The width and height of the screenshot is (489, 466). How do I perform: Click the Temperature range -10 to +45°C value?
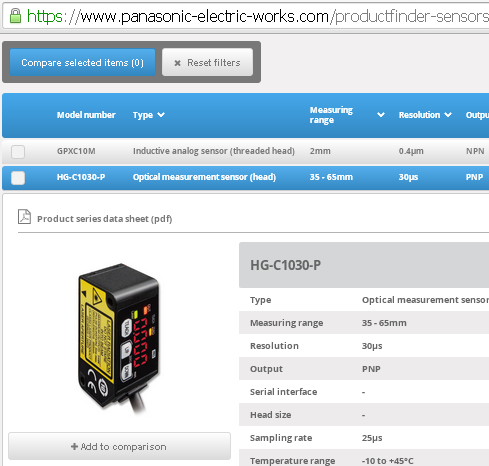point(387,461)
